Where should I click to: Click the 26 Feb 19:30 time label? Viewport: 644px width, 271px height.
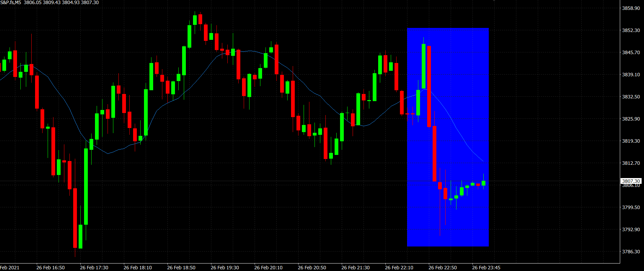(225, 268)
